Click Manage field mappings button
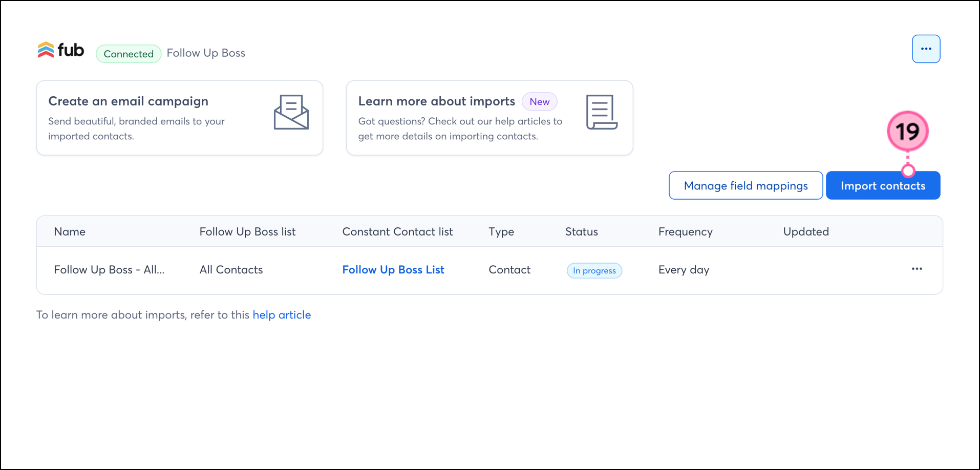This screenshot has width=980, height=470. 745,185
